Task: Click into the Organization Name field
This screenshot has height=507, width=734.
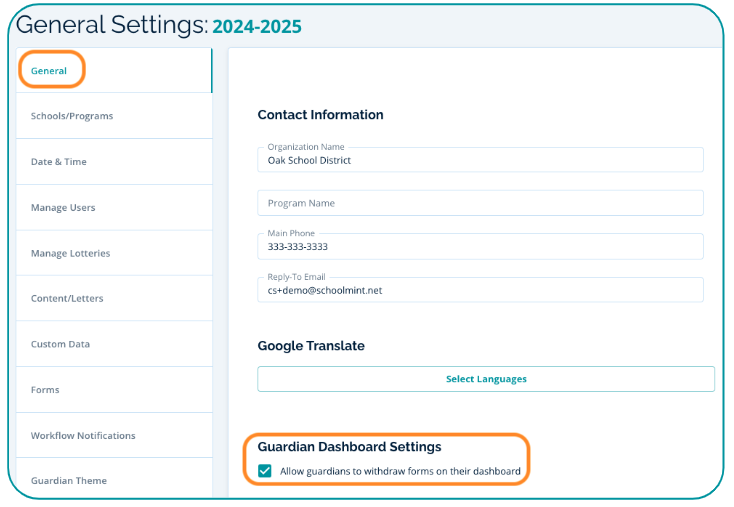Action: point(480,160)
